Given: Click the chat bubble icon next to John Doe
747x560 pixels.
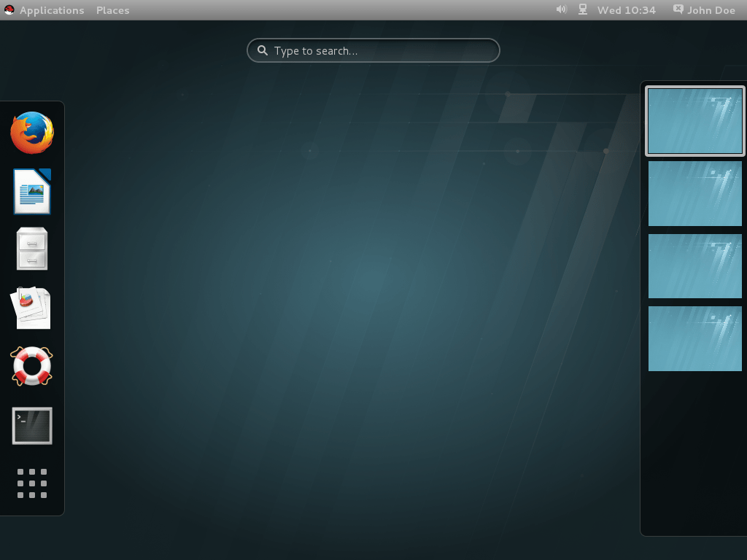Looking at the screenshot, I should click(678, 9).
